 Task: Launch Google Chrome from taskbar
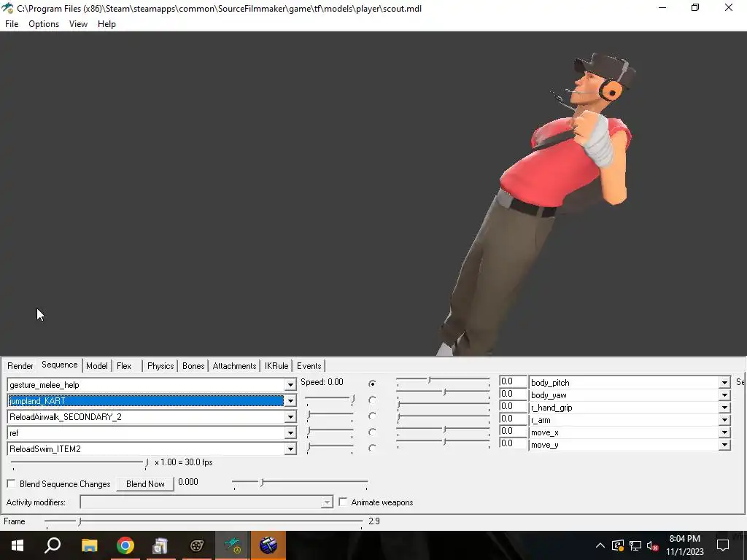click(125, 545)
